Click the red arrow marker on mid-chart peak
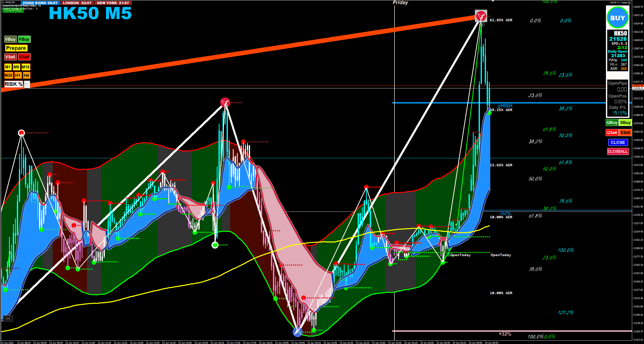Viewport: 644px width, 344px height. (225, 102)
